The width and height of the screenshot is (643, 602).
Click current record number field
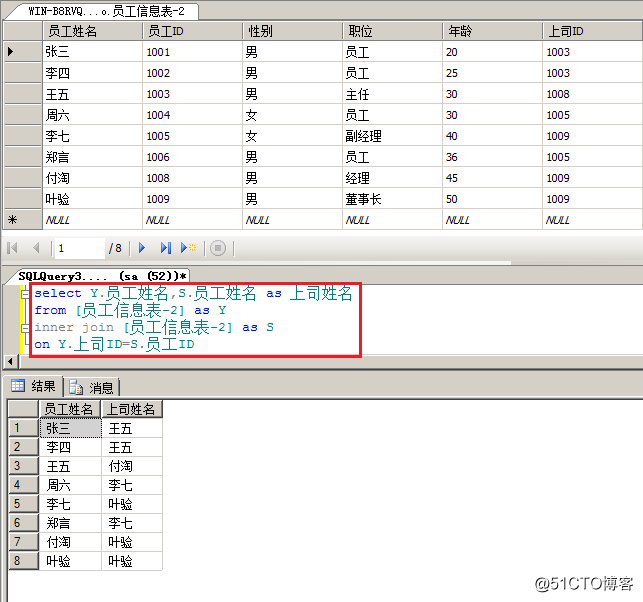[x=80, y=248]
